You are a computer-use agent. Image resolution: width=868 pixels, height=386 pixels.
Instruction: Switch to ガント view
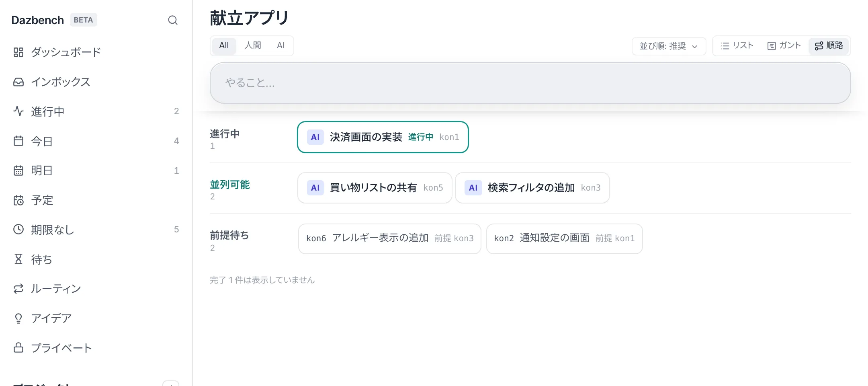tap(784, 46)
